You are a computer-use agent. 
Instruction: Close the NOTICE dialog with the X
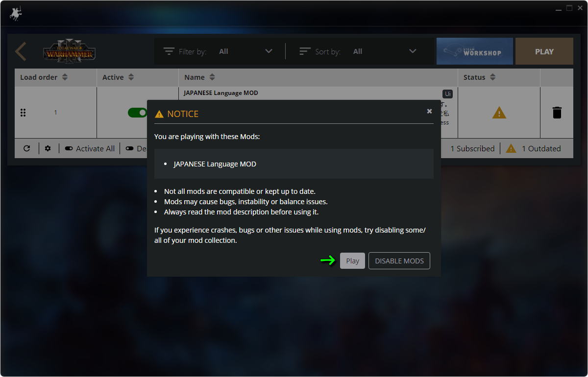coord(429,111)
